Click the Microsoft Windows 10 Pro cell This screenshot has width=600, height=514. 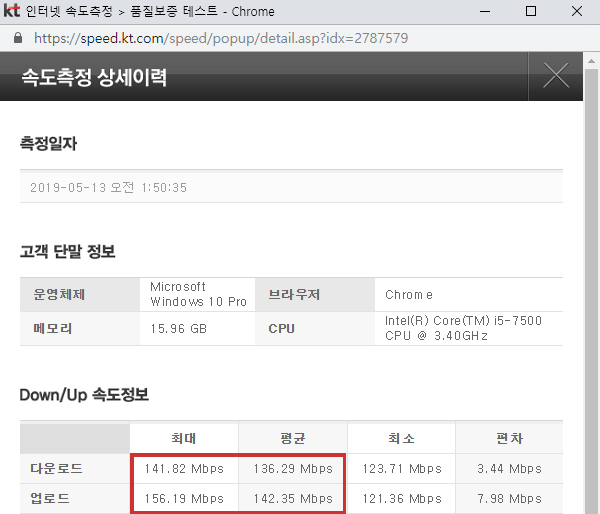198,294
